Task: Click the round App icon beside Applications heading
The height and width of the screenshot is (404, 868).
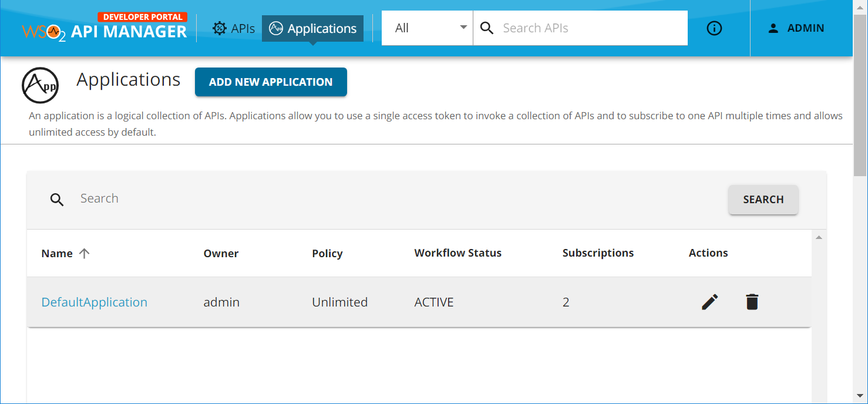Action: pos(41,85)
